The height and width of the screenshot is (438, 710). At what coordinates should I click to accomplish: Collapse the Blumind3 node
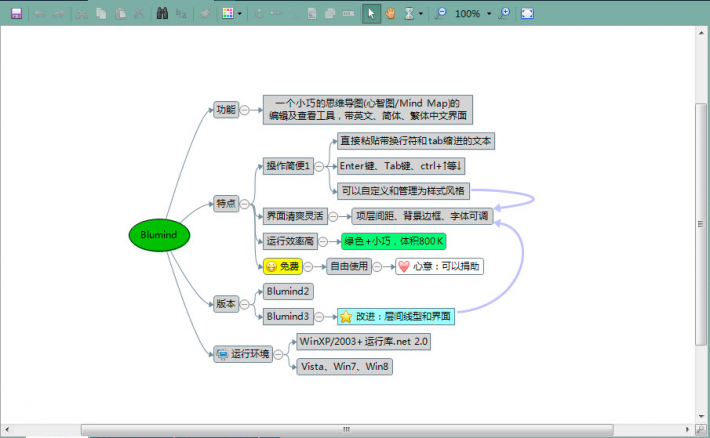(319, 317)
